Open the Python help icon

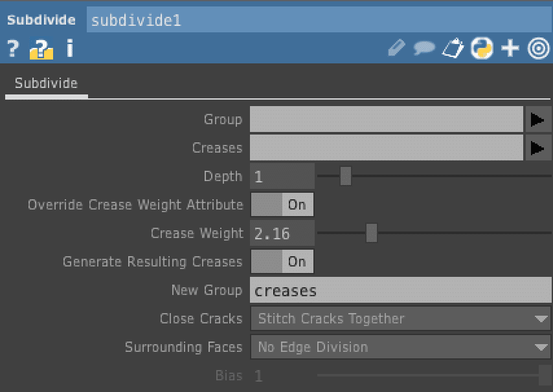click(481, 49)
